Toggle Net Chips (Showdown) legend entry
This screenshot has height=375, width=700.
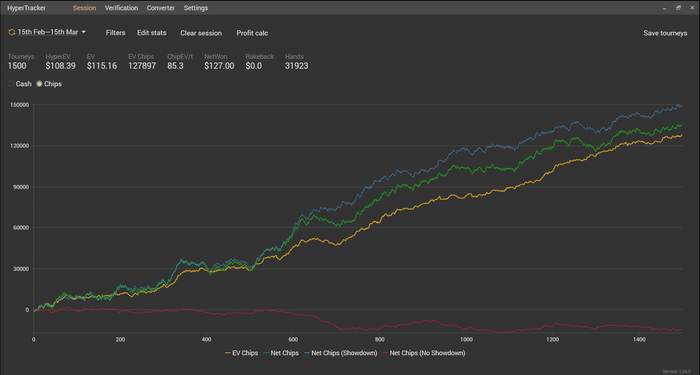(x=340, y=353)
